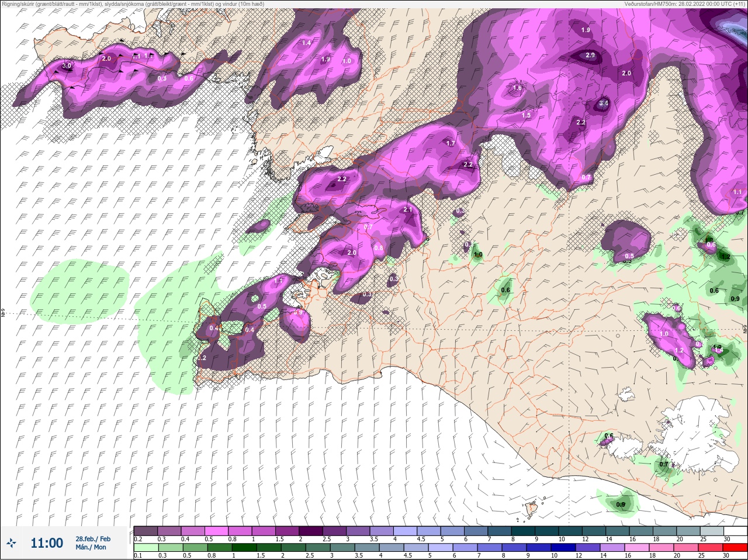Click the 0.8 value on the map
This screenshot has height=560, width=748.
point(379,248)
